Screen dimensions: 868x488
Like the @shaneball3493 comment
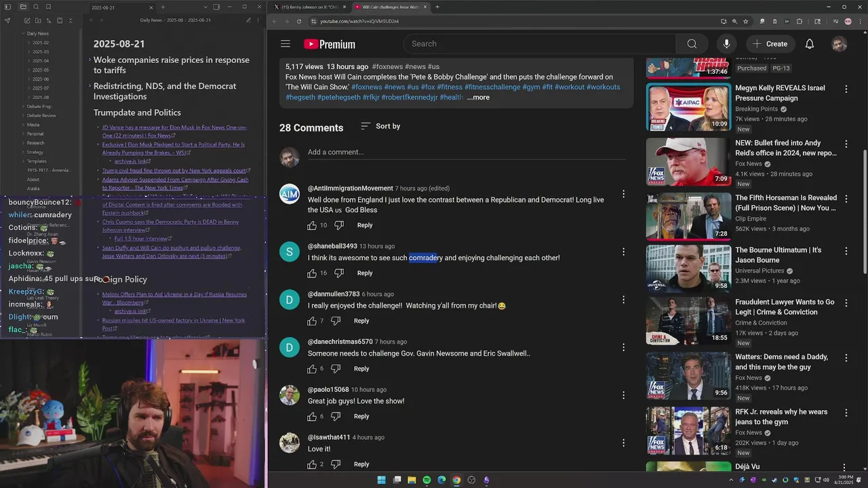pos(312,273)
